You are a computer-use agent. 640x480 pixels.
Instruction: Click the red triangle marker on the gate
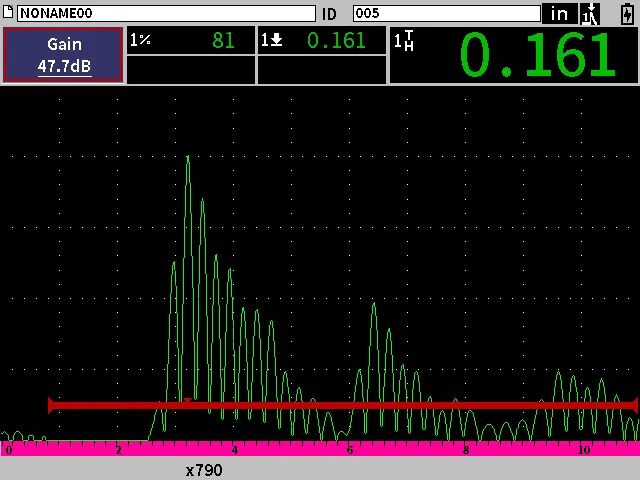[187, 401]
